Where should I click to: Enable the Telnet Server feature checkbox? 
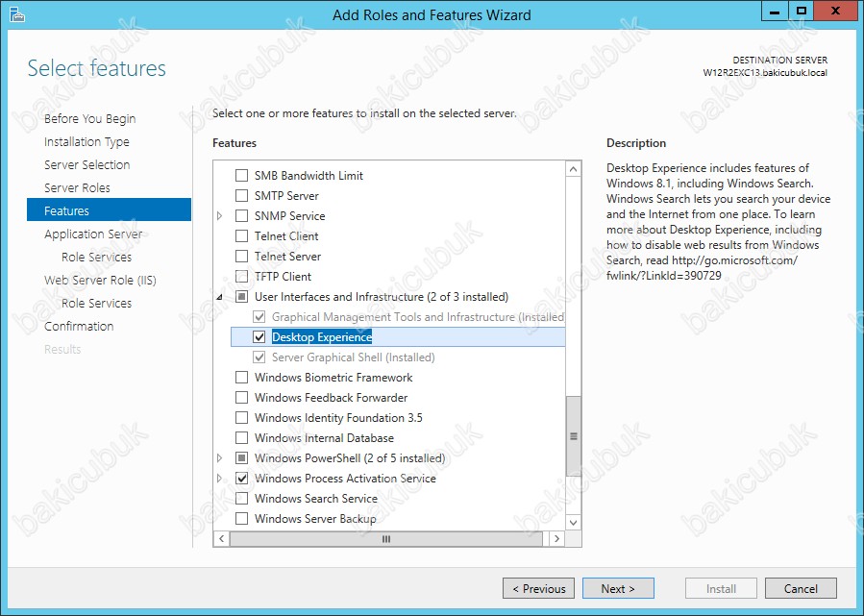(x=241, y=257)
